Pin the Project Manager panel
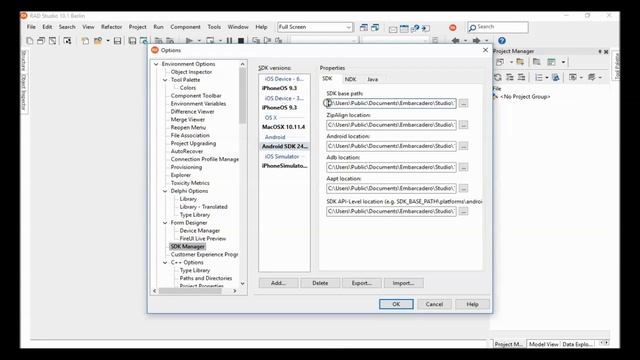640x360 pixels. click(x=600, y=51)
